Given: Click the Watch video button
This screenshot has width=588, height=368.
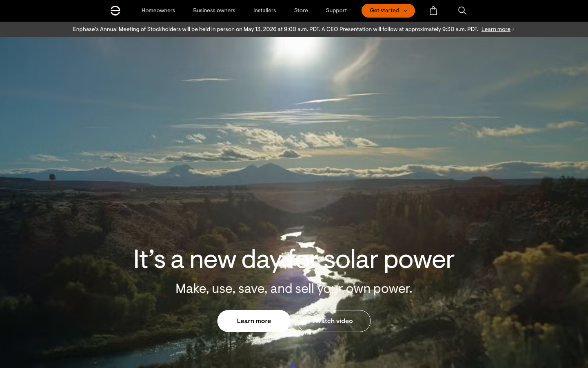Looking at the screenshot, I should pyautogui.click(x=334, y=321).
